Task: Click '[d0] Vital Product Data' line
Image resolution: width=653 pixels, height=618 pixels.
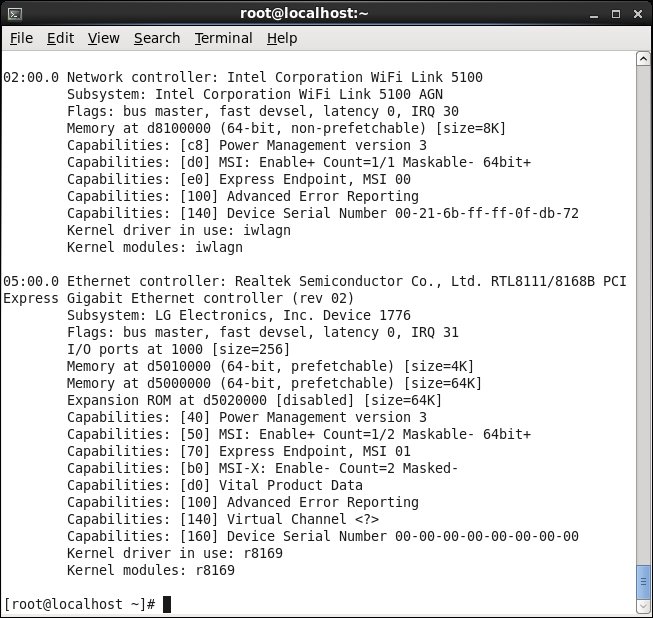Action: tap(215, 486)
